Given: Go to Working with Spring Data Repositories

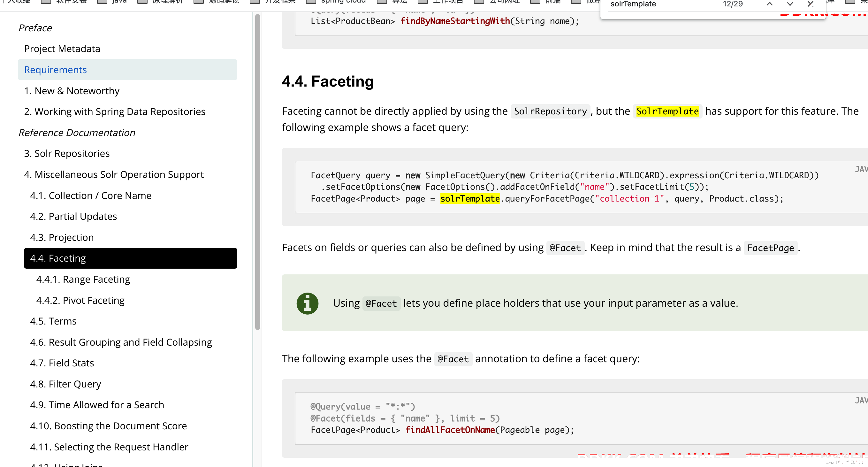Looking at the screenshot, I should pos(115,112).
